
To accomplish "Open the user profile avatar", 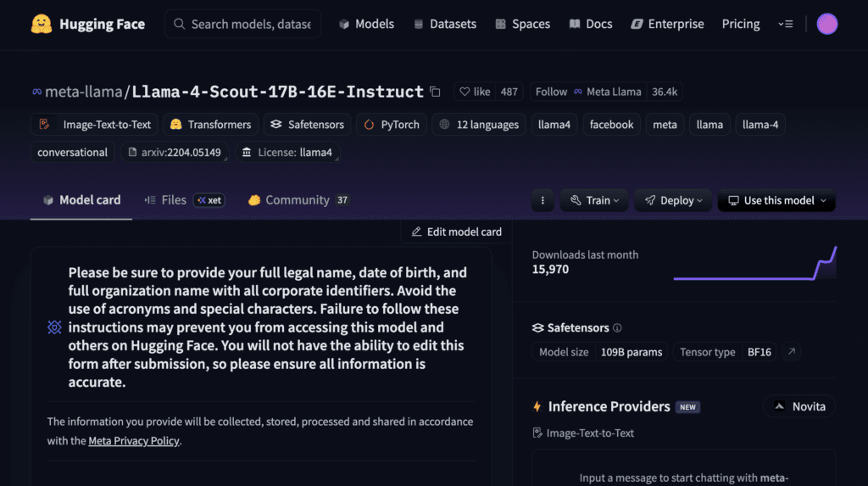I will (x=827, y=24).
